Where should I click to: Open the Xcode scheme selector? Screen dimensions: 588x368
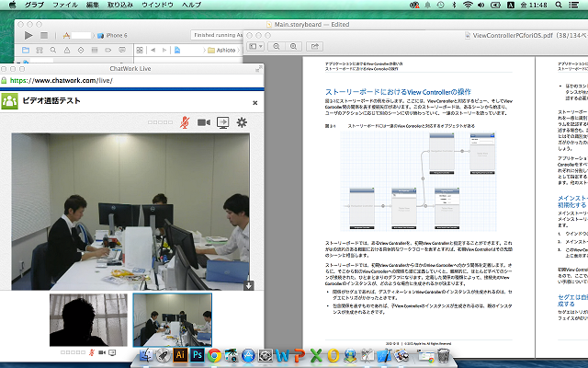pos(77,35)
